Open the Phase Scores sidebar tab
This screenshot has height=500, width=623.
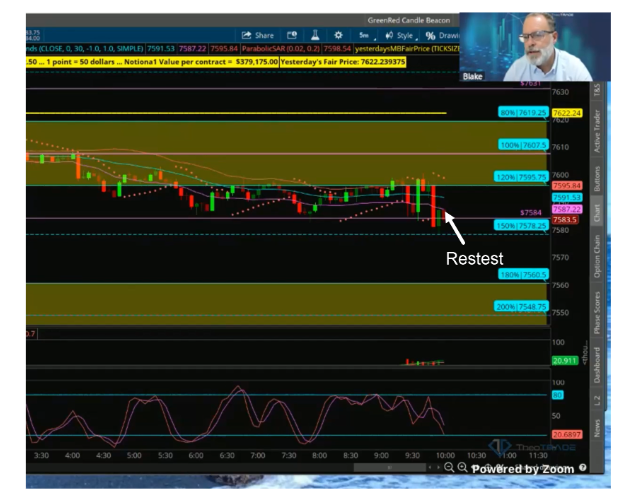tap(597, 312)
